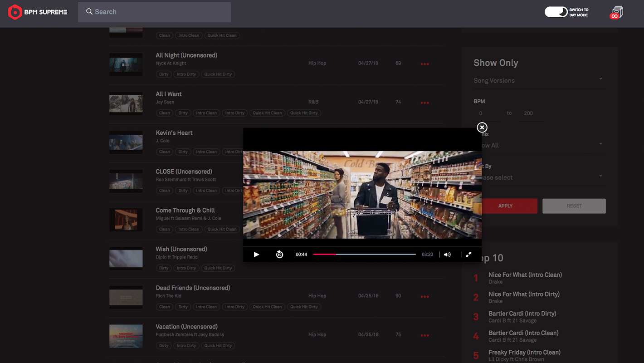Open more options for Vacation track
644x363 pixels.
coord(424,335)
